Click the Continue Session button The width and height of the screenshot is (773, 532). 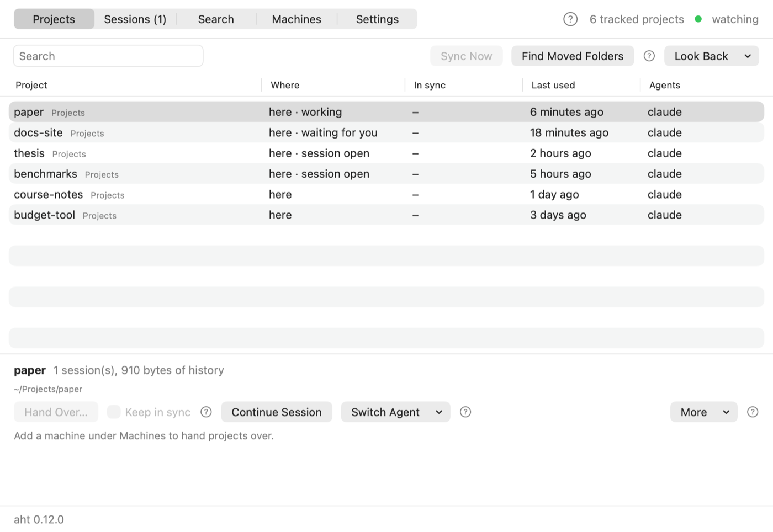click(x=277, y=412)
